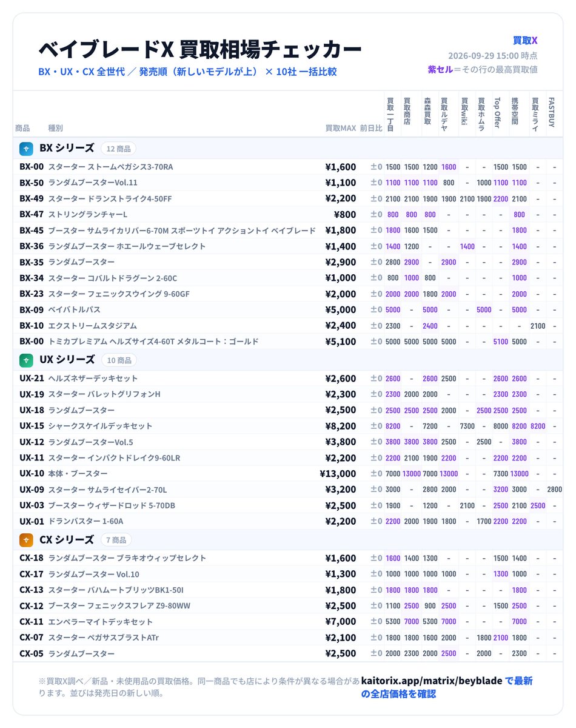Select the トミカプレミアム ヘルズサイズ4-60T row
The image size is (576, 728).
(288, 342)
